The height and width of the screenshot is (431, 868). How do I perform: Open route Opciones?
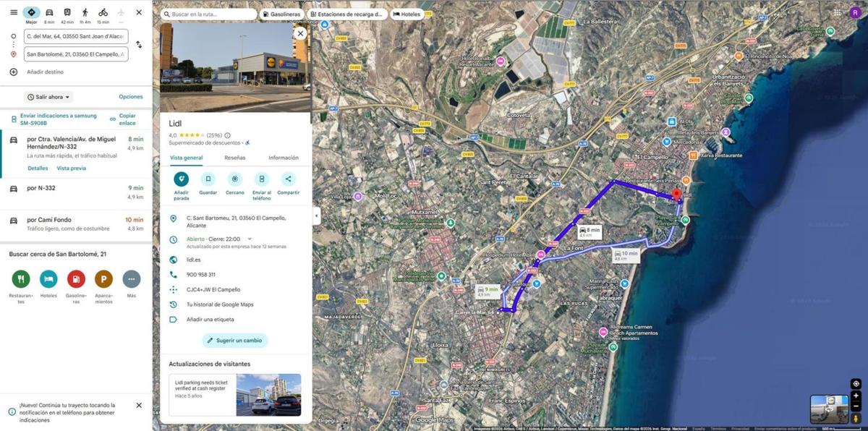click(131, 97)
